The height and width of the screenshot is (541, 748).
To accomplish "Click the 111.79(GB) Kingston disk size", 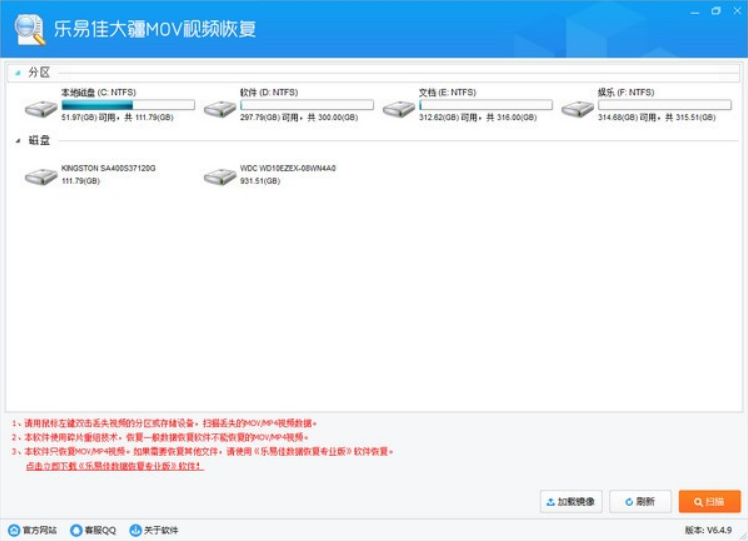I will (x=81, y=181).
